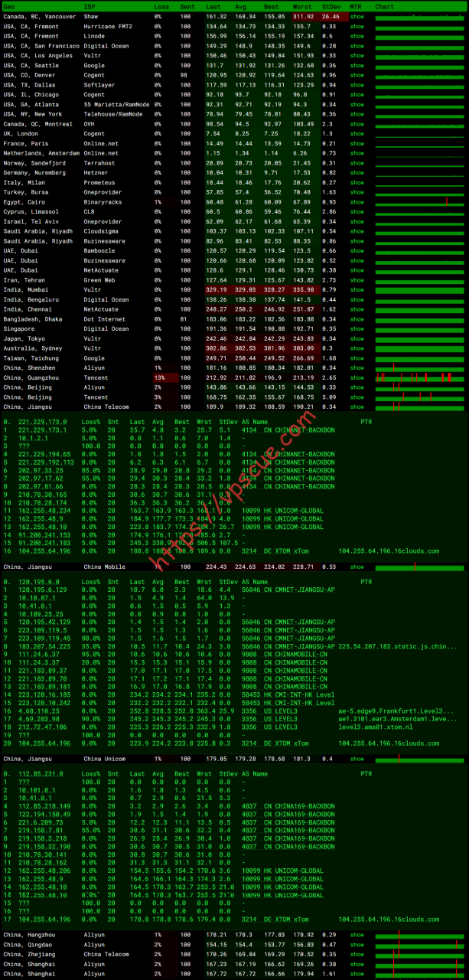Show MTR for USA, CA, San Francisco
Screen dimensions: 469x980
point(357,45)
